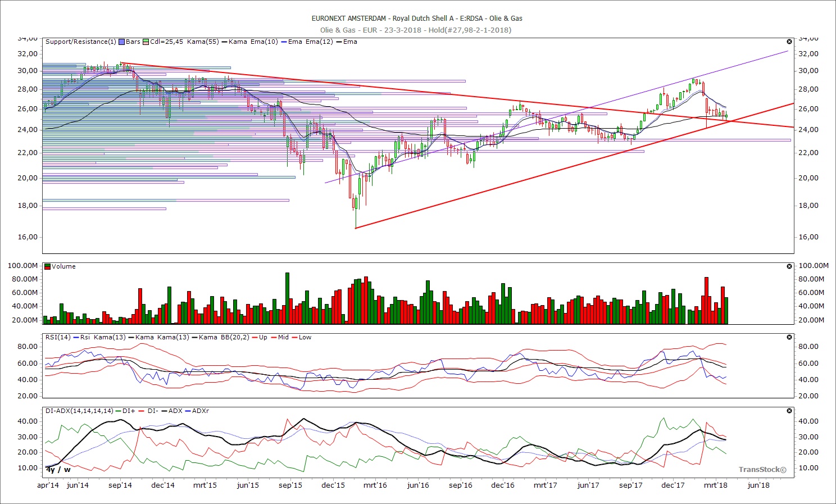The width and height of the screenshot is (836, 504).
Task: Click the subtitle Olie & Gas - EUR - 23-3-2018
Action: (x=371, y=30)
